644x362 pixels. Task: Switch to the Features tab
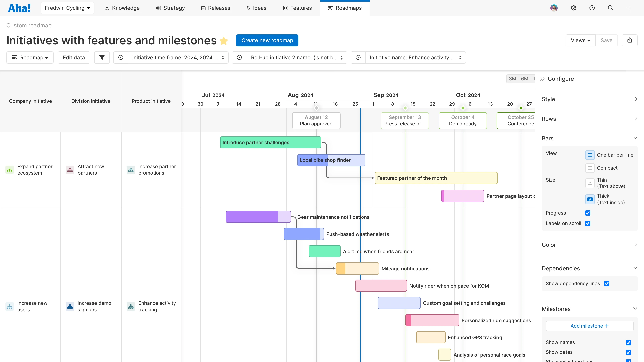point(297,8)
